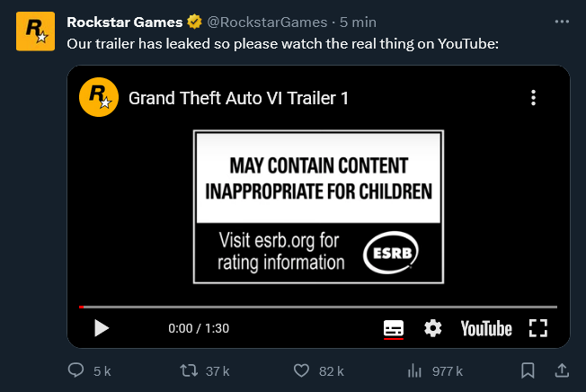
Task: Play the Grand Theft Auto VI trailer
Action: click(x=101, y=328)
